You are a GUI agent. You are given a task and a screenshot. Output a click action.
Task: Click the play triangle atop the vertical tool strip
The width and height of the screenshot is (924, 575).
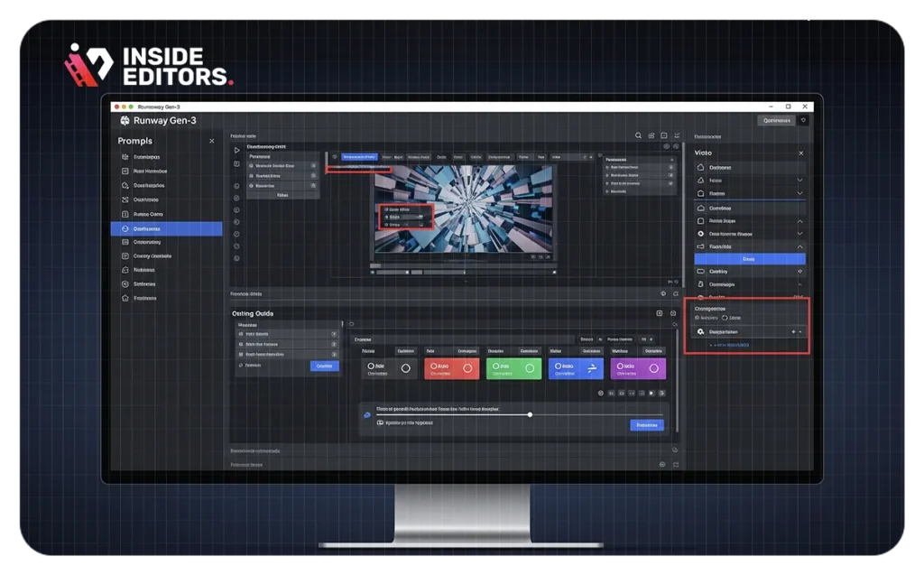(237, 151)
